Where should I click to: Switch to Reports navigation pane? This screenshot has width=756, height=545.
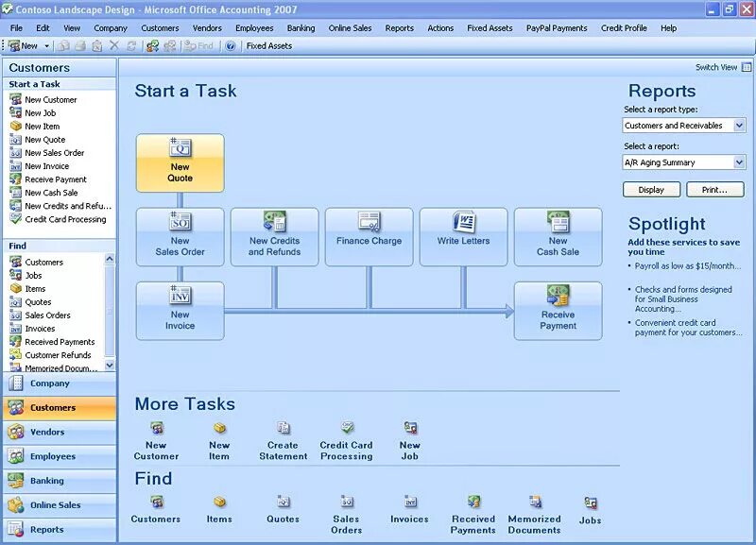pyautogui.click(x=60, y=530)
